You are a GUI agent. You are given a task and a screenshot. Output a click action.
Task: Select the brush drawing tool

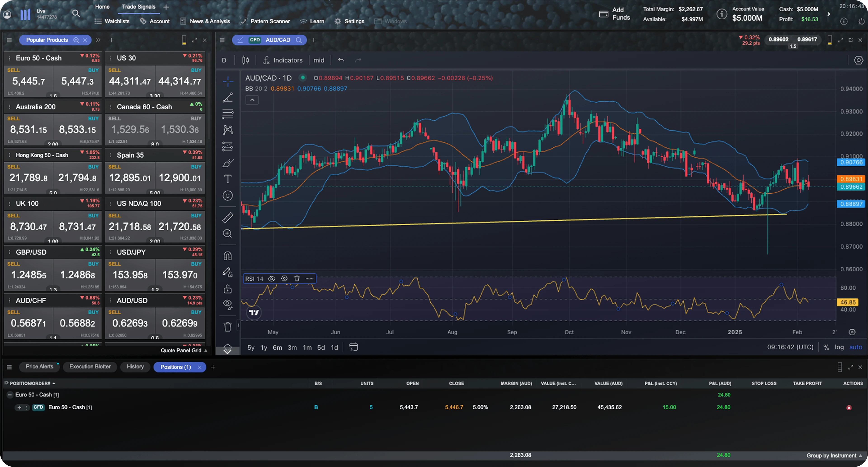(228, 163)
